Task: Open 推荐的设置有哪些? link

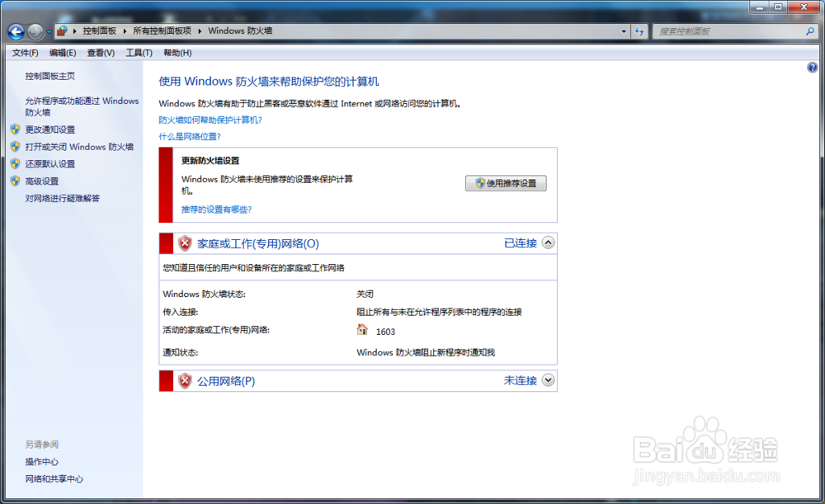Action: [217, 210]
